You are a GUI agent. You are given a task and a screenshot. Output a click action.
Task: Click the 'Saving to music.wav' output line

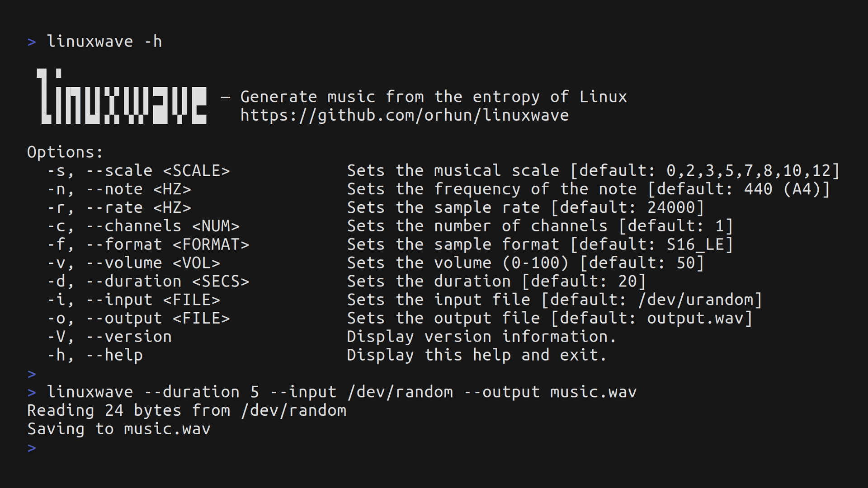119,429
